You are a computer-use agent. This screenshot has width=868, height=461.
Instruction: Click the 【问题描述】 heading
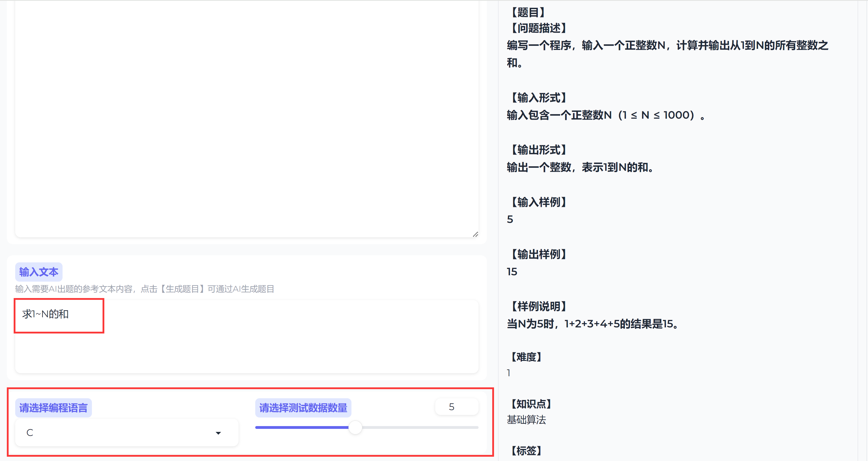click(x=539, y=28)
